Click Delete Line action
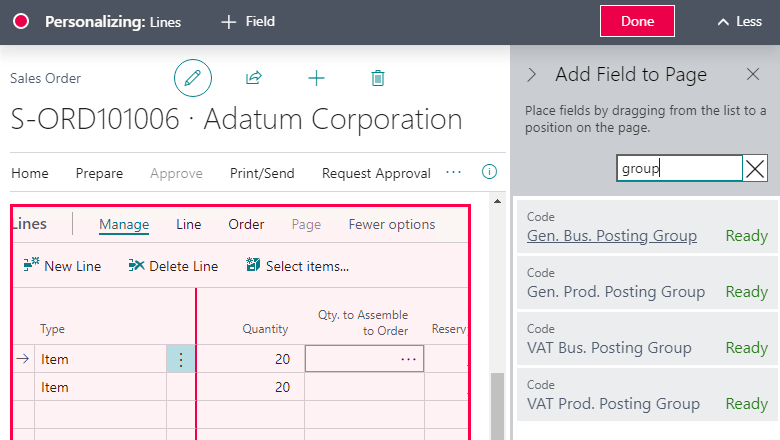Viewport: 780px width, 440px height. pyautogui.click(x=173, y=266)
